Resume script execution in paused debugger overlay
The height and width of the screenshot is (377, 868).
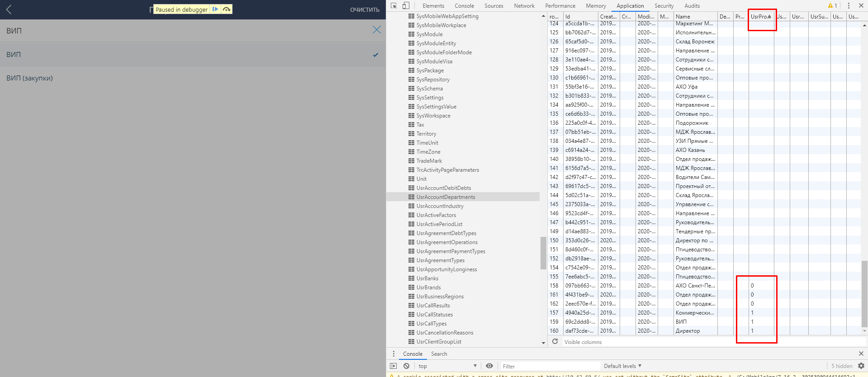215,9
